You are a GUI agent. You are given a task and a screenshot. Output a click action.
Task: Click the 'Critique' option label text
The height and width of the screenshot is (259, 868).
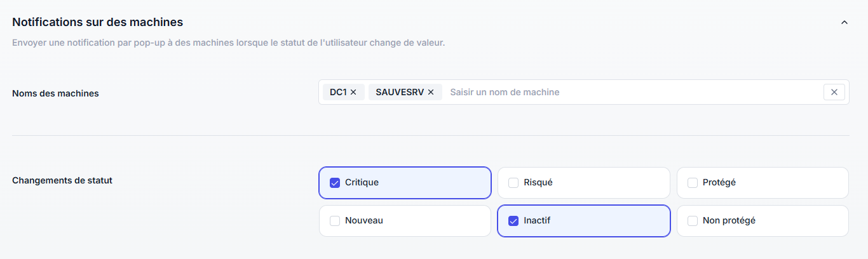coord(362,183)
